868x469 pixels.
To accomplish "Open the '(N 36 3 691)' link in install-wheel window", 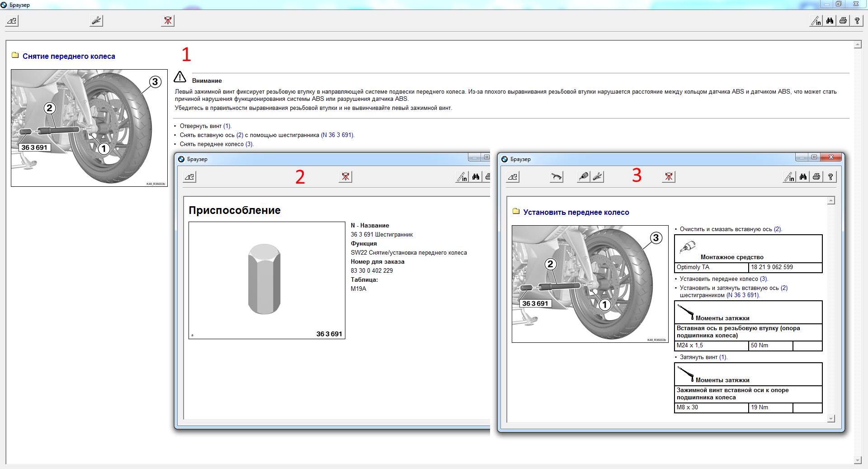I will click(743, 295).
